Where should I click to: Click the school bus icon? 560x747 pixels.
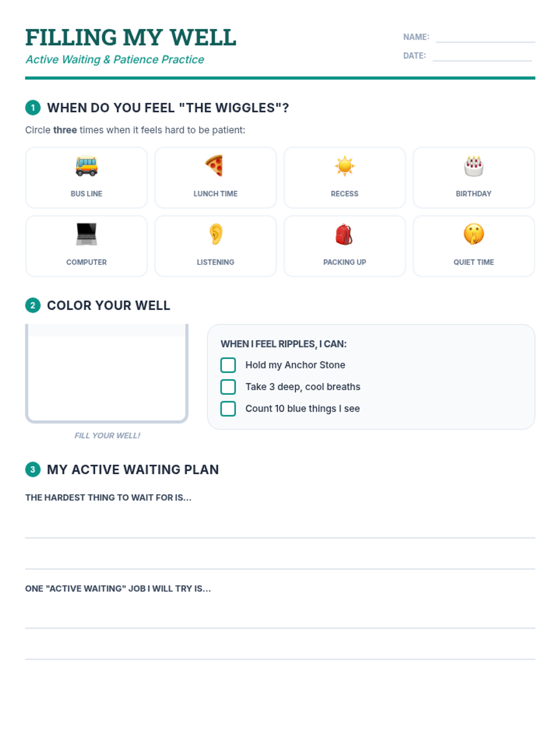[86, 166]
